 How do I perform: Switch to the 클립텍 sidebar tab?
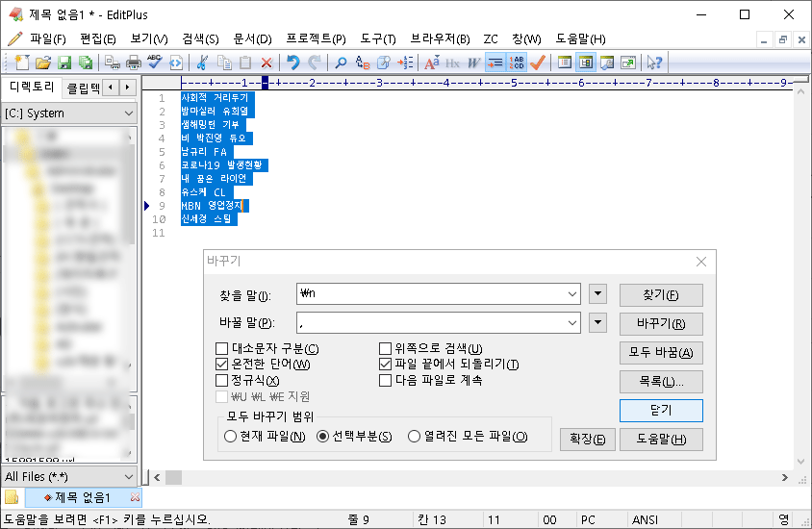click(83, 88)
